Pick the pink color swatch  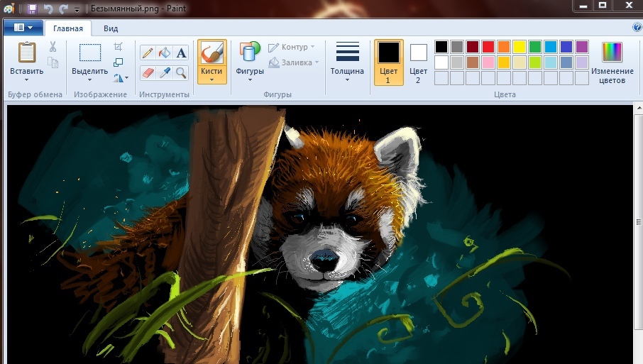pos(488,62)
